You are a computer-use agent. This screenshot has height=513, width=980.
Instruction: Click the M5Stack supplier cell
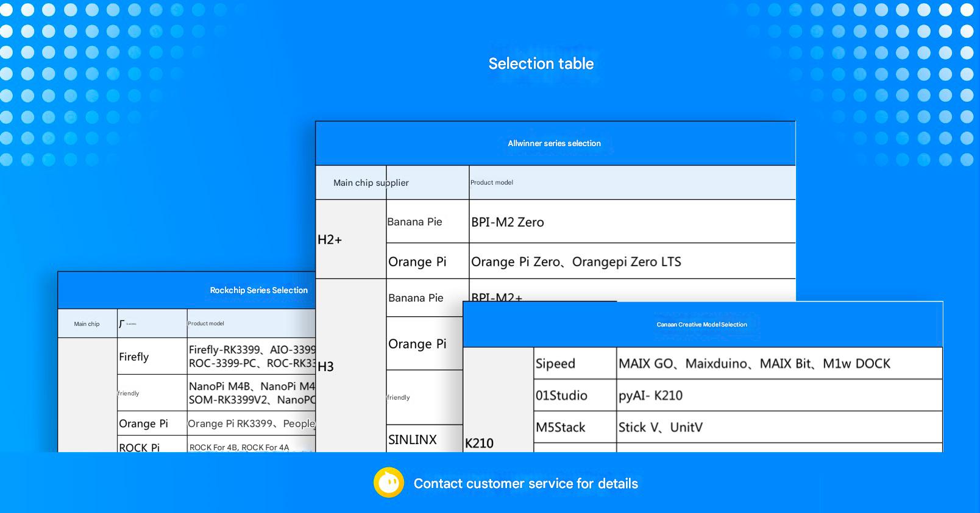coord(574,428)
